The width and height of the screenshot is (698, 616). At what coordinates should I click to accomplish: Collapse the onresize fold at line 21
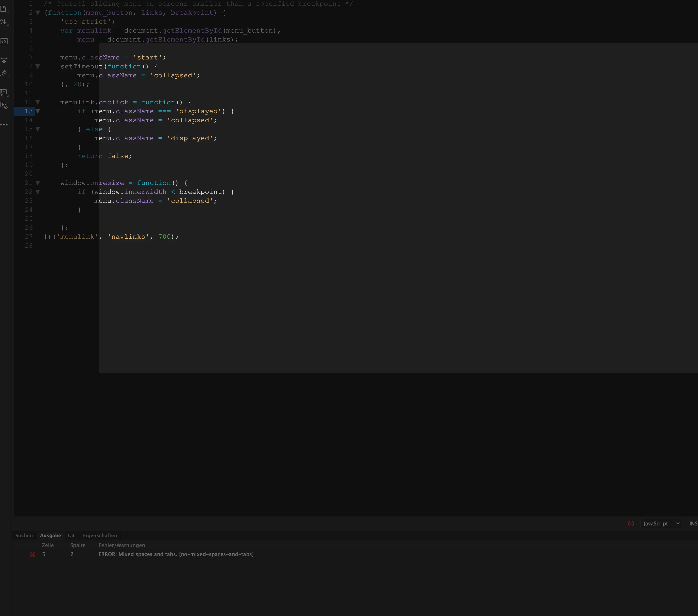coord(38,183)
